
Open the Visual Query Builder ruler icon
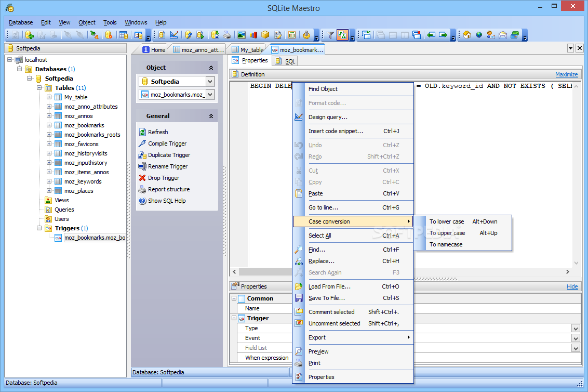click(174, 35)
